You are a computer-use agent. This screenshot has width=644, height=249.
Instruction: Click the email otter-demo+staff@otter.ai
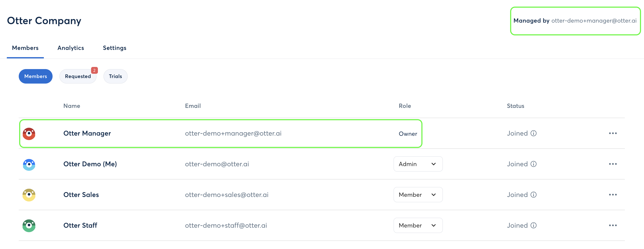(226, 226)
